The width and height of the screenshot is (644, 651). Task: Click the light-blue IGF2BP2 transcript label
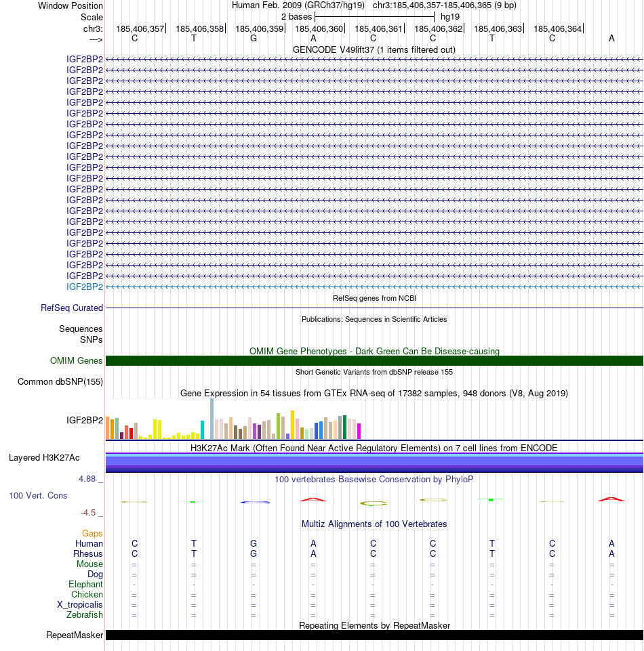point(84,287)
